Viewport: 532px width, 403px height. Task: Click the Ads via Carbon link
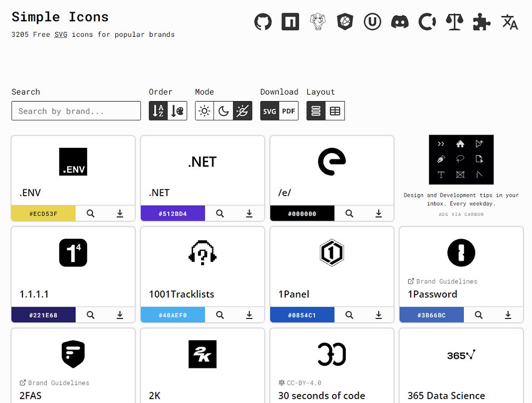coord(461,214)
